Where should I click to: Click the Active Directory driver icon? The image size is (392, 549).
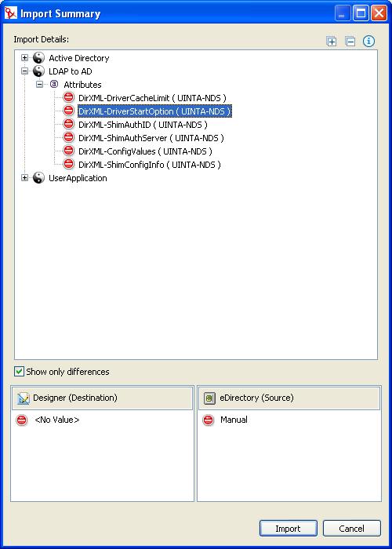tap(38, 58)
